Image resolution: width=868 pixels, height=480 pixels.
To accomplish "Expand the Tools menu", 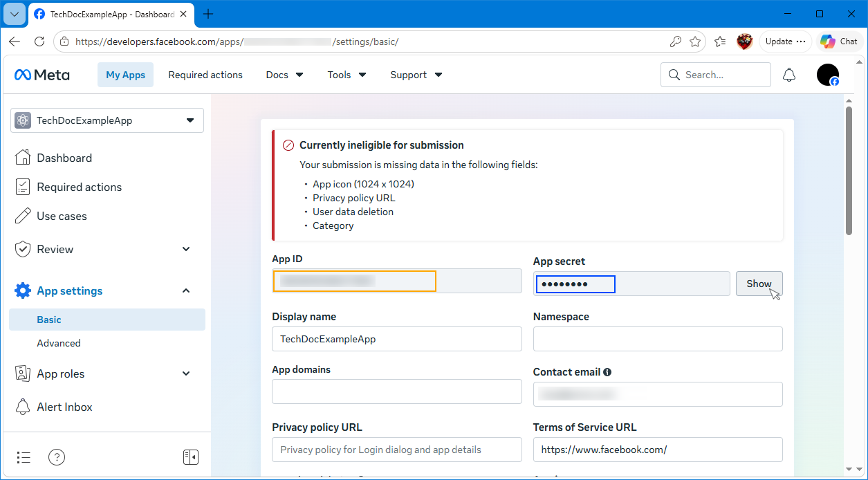I will click(x=347, y=75).
